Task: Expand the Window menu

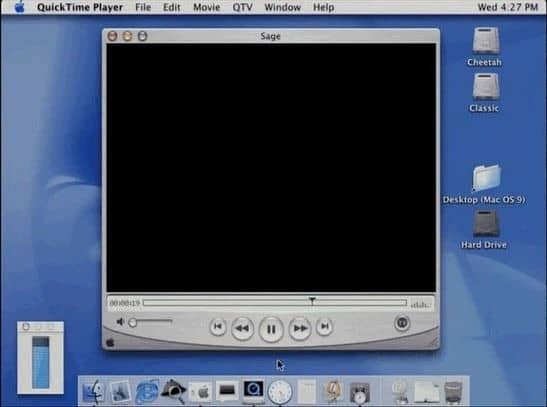Action: pyautogui.click(x=283, y=7)
